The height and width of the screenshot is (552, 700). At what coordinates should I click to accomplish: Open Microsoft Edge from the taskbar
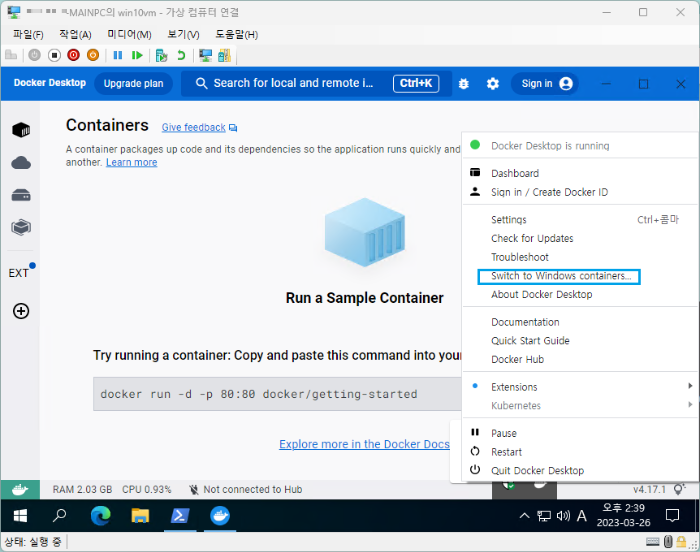point(100,516)
